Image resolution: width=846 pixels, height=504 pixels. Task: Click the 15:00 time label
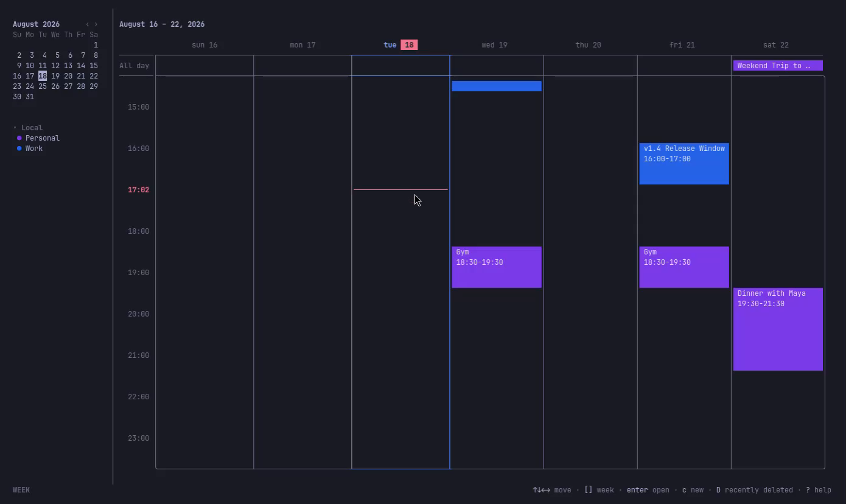[x=138, y=107]
